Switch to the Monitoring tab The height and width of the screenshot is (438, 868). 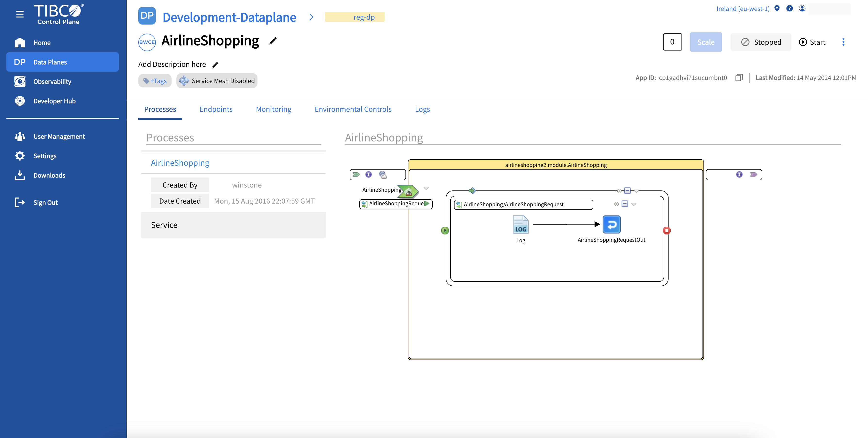click(x=274, y=109)
